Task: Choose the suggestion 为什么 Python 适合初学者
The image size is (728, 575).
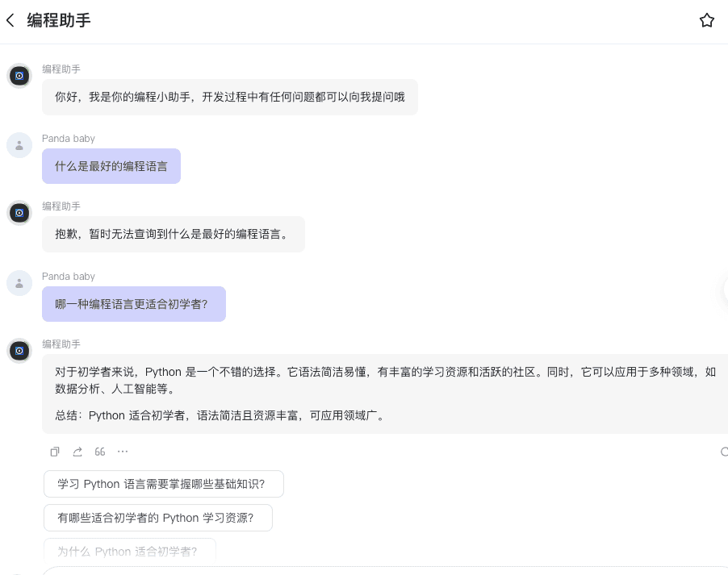Action: point(129,551)
